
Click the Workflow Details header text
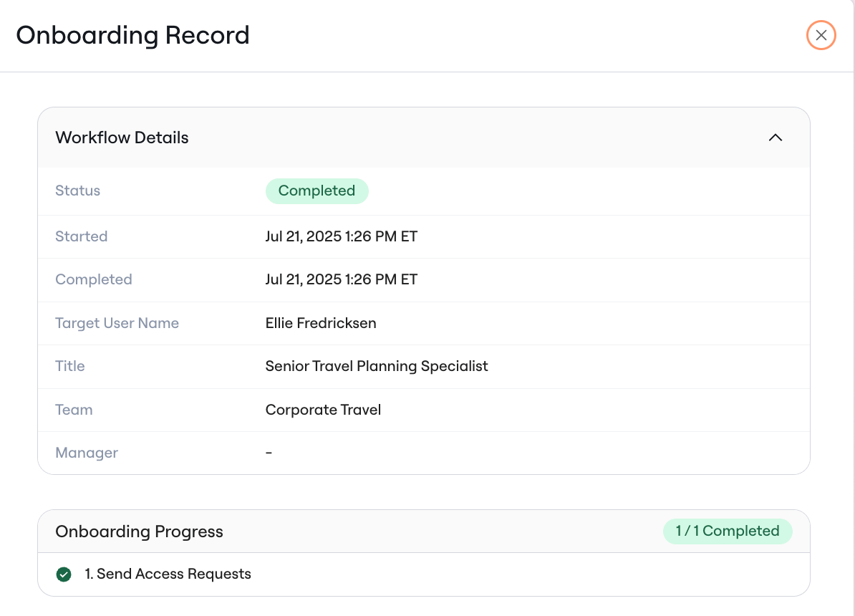click(122, 138)
